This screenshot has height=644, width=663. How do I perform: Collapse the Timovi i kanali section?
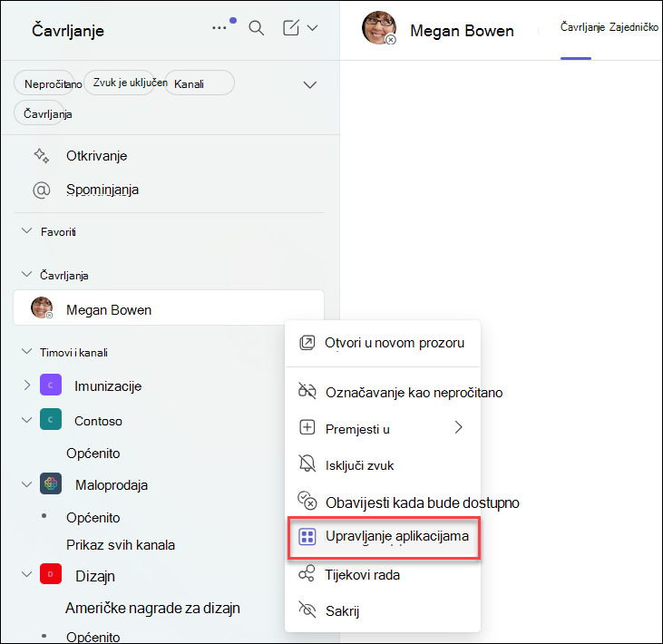pos(26,352)
